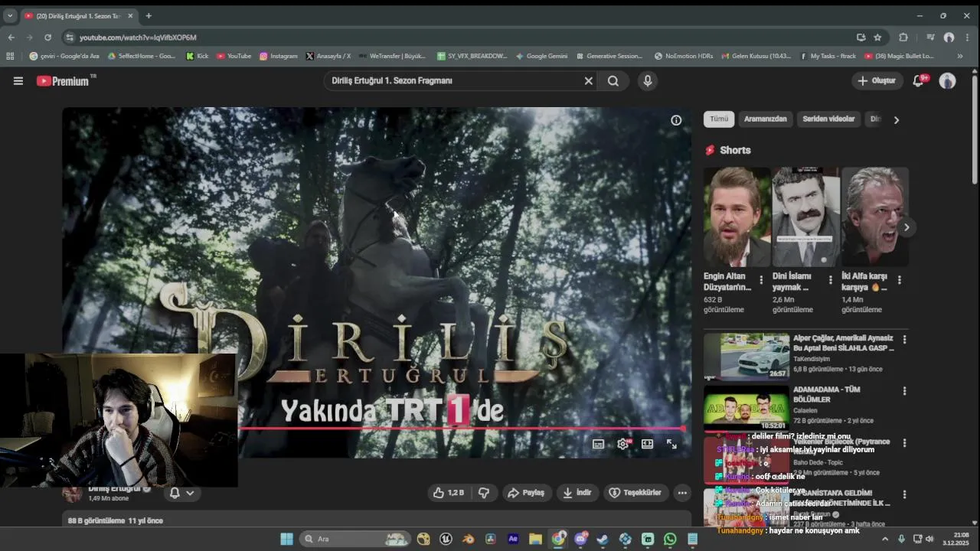
Task: Send thanks via Teşekkürler button
Action: [x=635, y=493]
